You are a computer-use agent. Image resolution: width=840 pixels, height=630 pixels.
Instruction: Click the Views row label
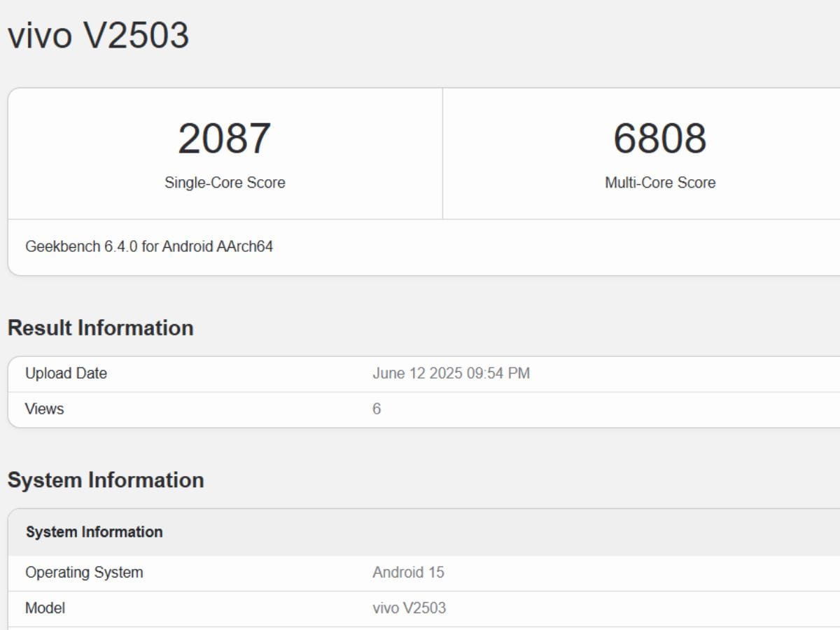(x=44, y=409)
